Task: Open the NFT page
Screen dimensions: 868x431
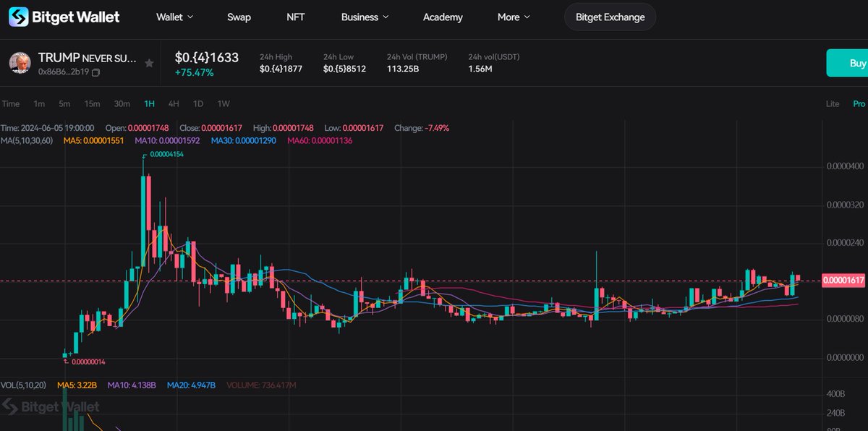Action: tap(295, 17)
